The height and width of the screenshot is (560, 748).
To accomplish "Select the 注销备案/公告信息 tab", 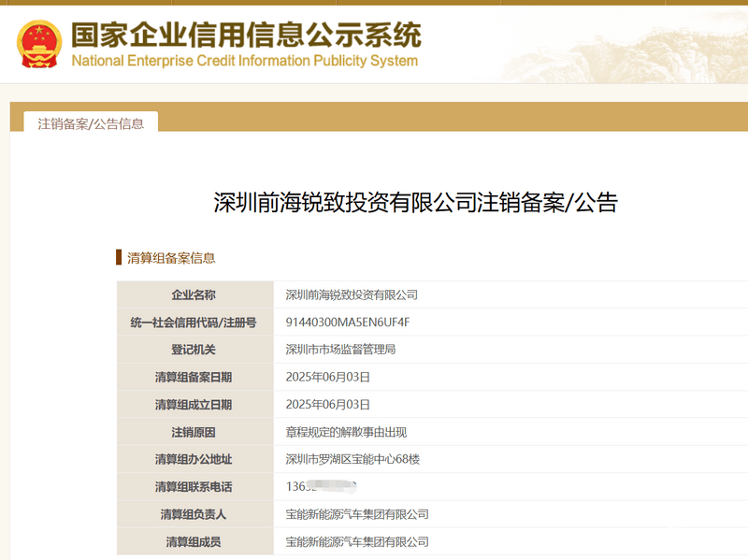I will (91, 123).
